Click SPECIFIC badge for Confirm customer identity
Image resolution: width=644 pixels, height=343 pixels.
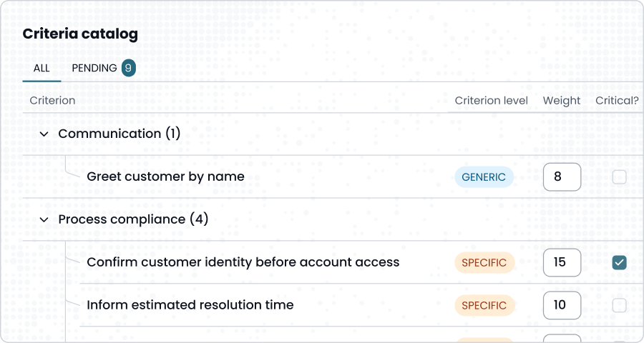click(484, 263)
